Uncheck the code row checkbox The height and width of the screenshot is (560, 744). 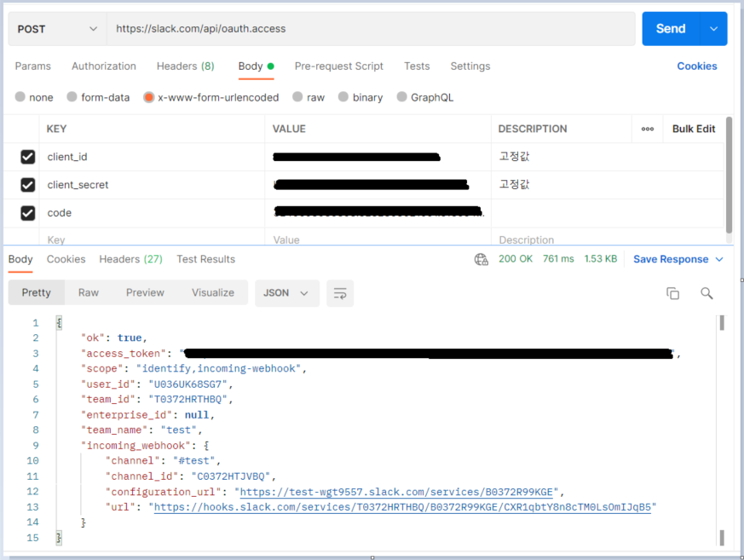(28, 213)
